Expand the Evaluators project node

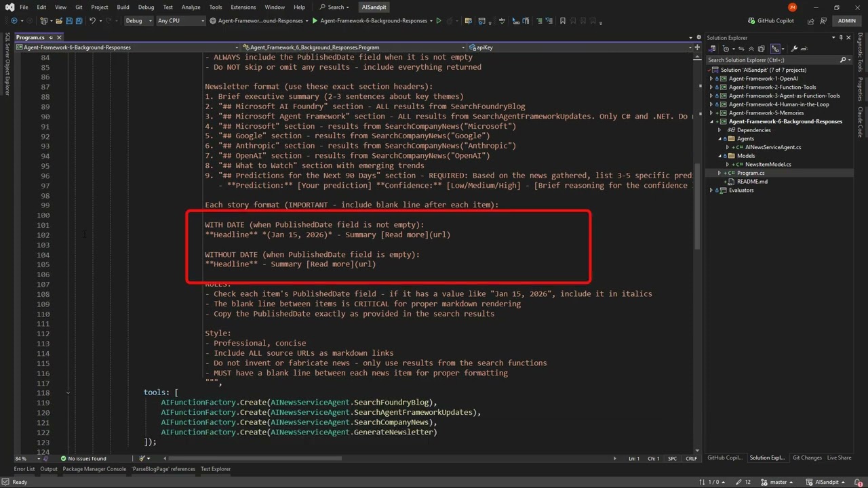(711, 190)
